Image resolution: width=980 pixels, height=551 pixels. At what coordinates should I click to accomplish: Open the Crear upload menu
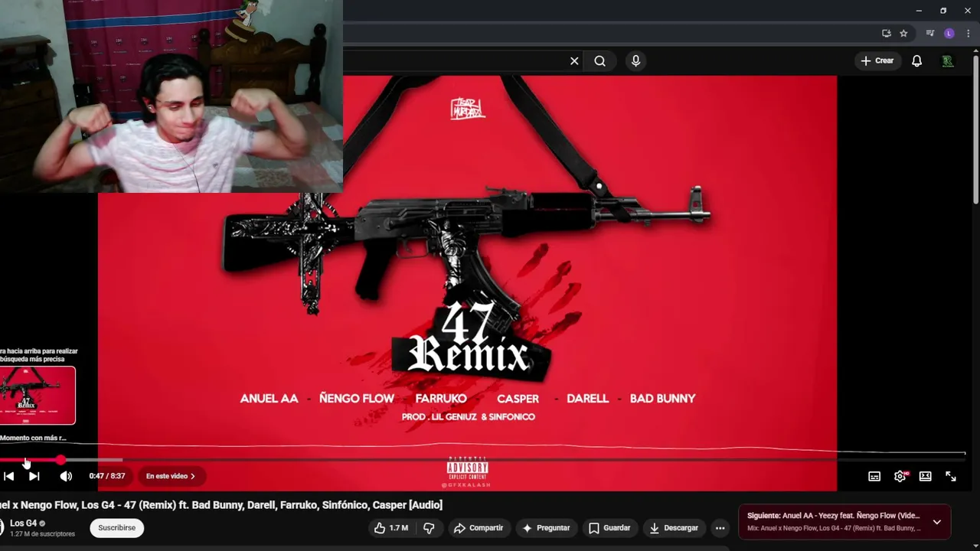pos(877,60)
